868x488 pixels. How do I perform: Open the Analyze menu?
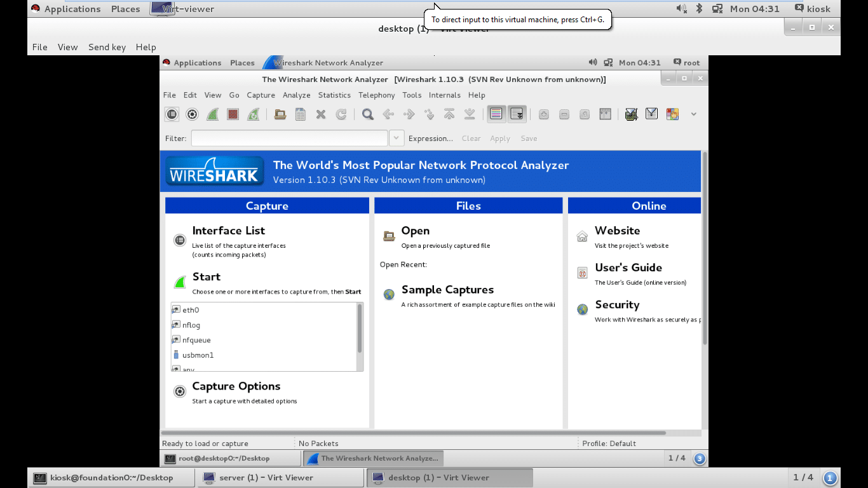(x=296, y=95)
